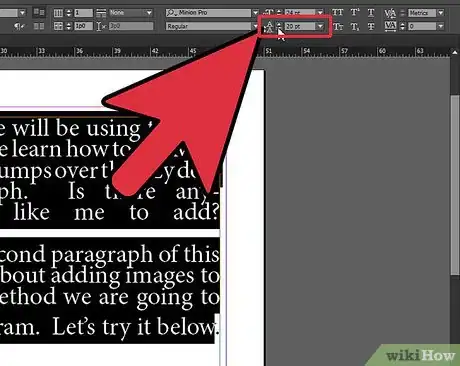Click the kerning stepper arrows
The height and width of the screenshot is (366, 460).
[x=402, y=13]
